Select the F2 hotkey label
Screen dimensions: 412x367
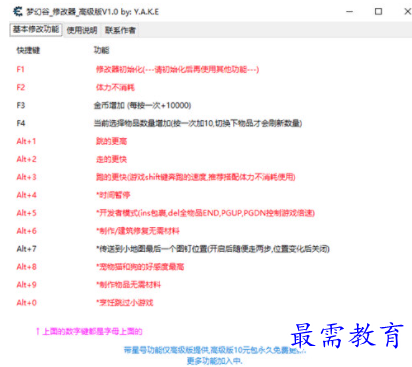tap(21, 87)
